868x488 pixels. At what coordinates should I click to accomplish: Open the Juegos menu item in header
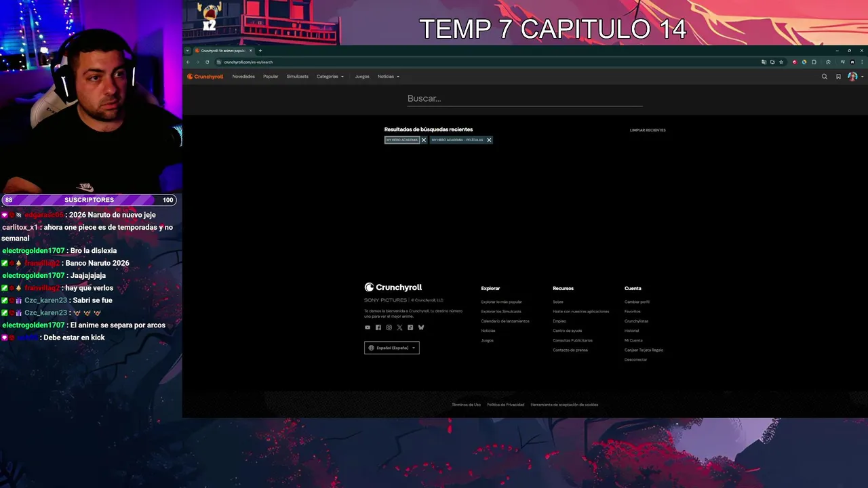point(362,77)
